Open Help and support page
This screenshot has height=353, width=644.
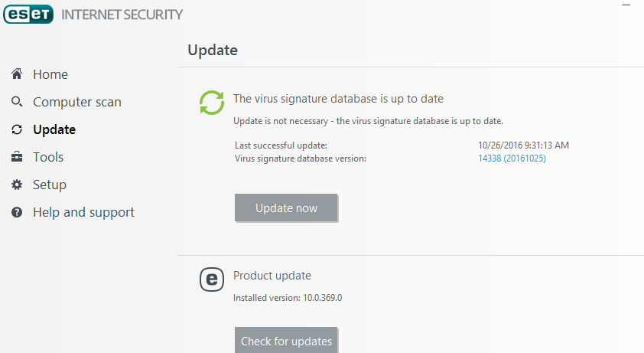tap(83, 212)
